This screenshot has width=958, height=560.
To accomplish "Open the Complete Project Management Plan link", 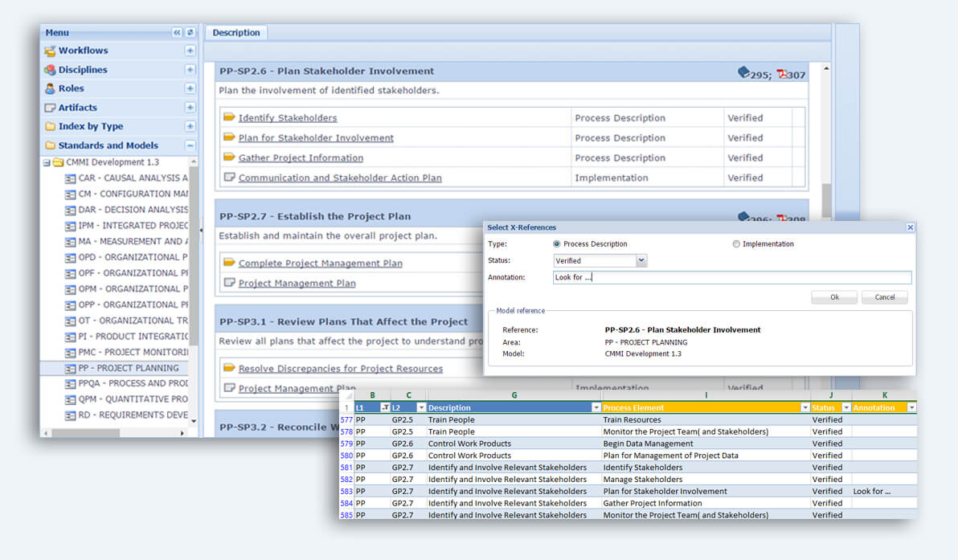I will pos(320,264).
